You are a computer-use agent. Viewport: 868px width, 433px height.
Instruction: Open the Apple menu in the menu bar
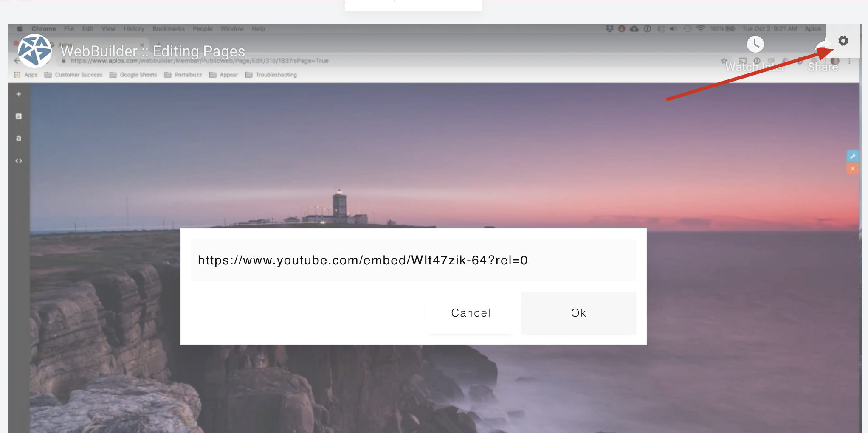click(x=20, y=29)
